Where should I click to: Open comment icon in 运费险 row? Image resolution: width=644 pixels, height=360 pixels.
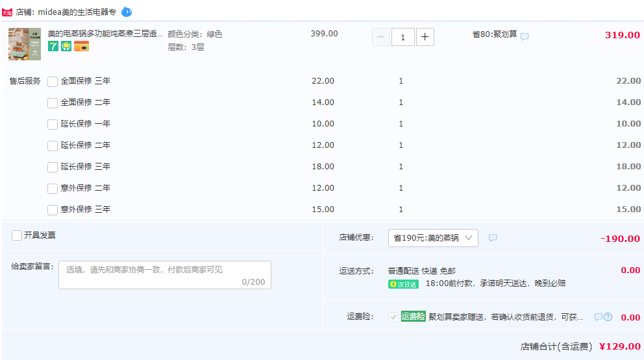tap(599, 317)
